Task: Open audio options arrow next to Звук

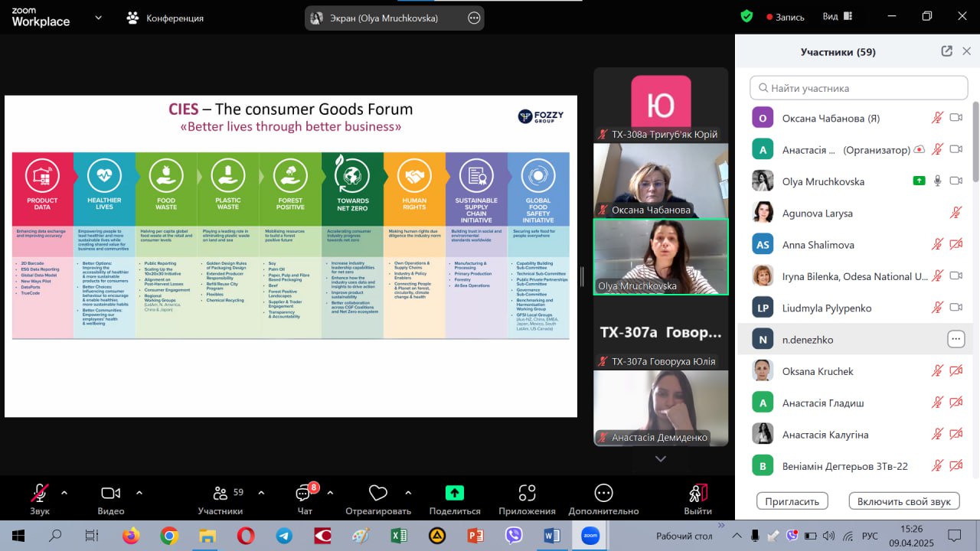Action: click(64, 493)
